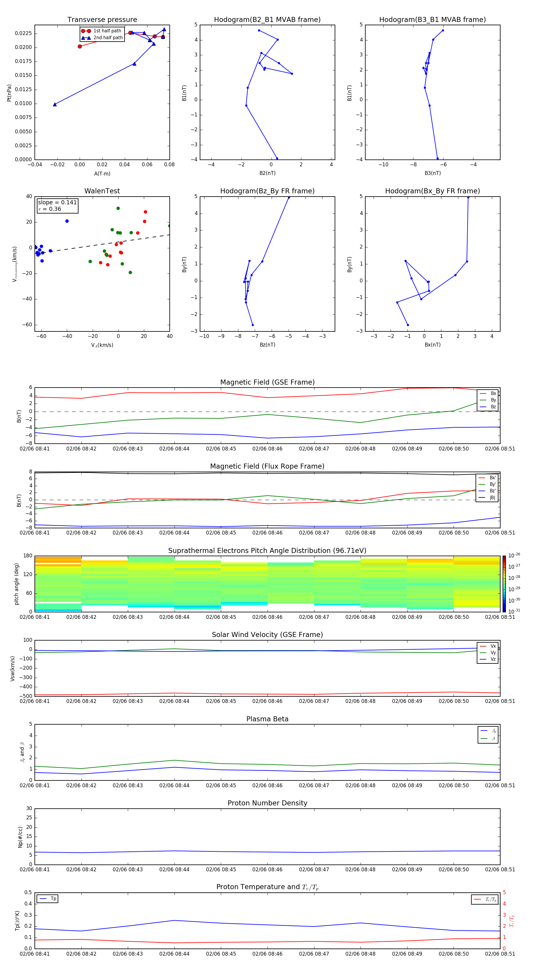
Task: Click the "Tp" legend entry
Action: pos(48,899)
